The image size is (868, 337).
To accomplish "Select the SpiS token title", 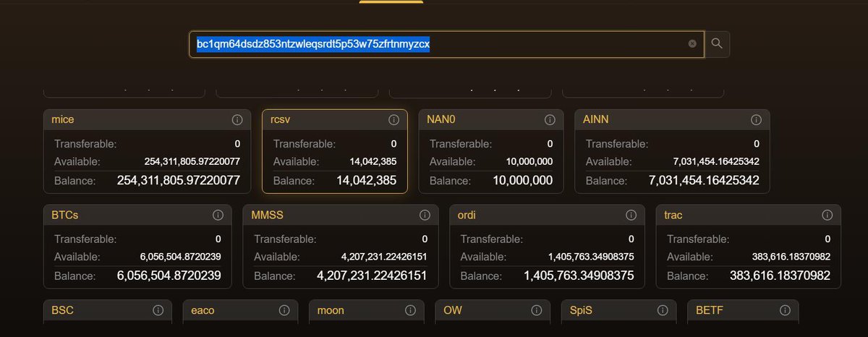I will 580,310.
